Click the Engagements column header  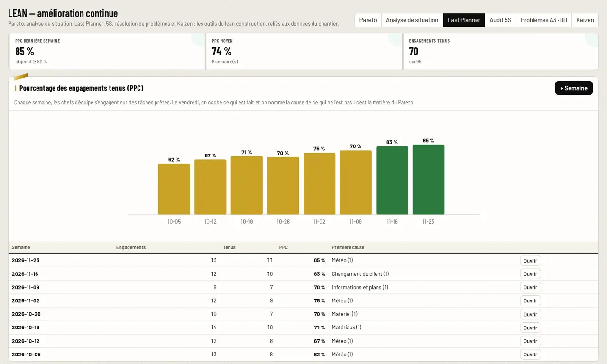(x=131, y=247)
